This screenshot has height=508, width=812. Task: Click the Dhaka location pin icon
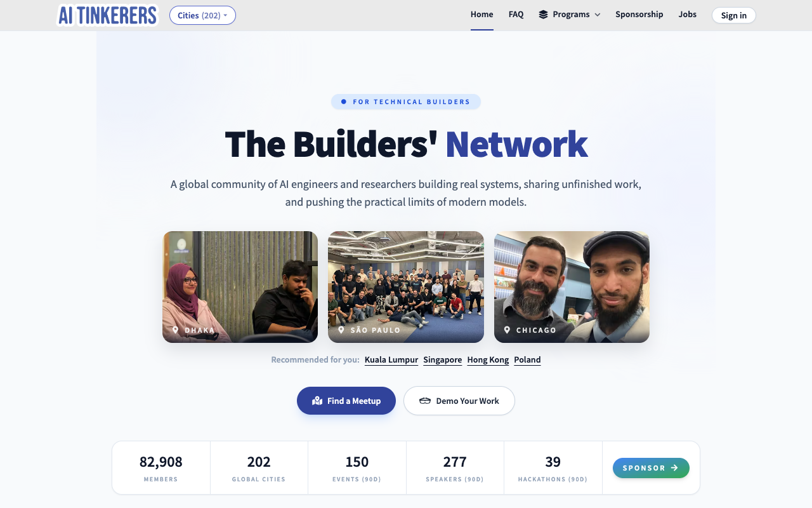coord(175,330)
